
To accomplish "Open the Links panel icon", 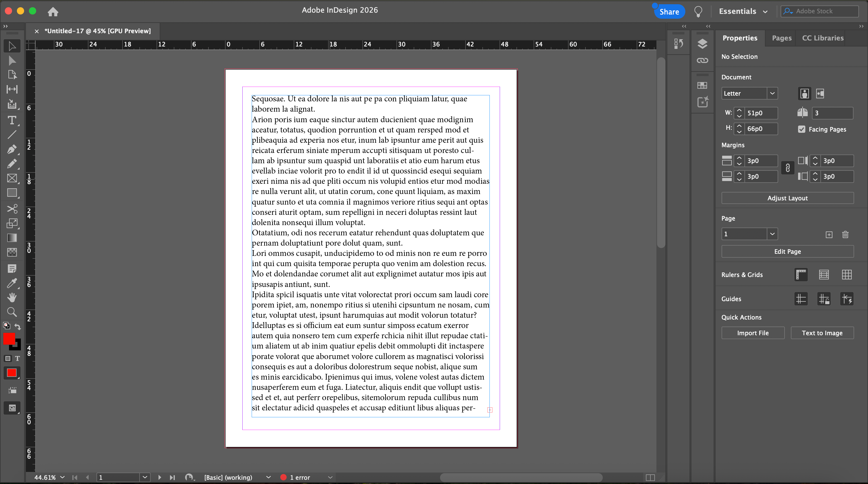I will click(702, 61).
